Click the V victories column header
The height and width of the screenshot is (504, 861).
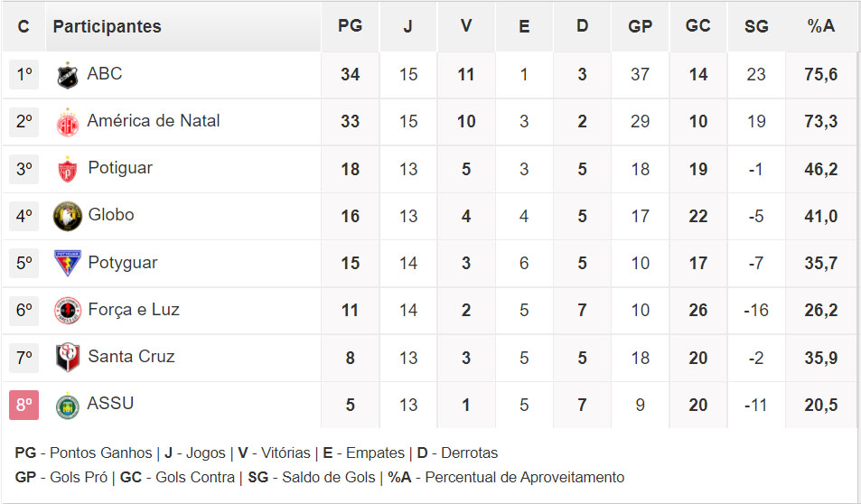pos(466,26)
